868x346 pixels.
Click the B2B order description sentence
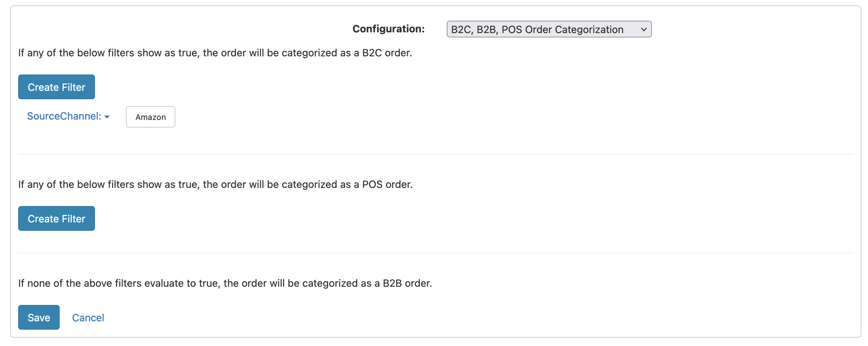(x=225, y=283)
